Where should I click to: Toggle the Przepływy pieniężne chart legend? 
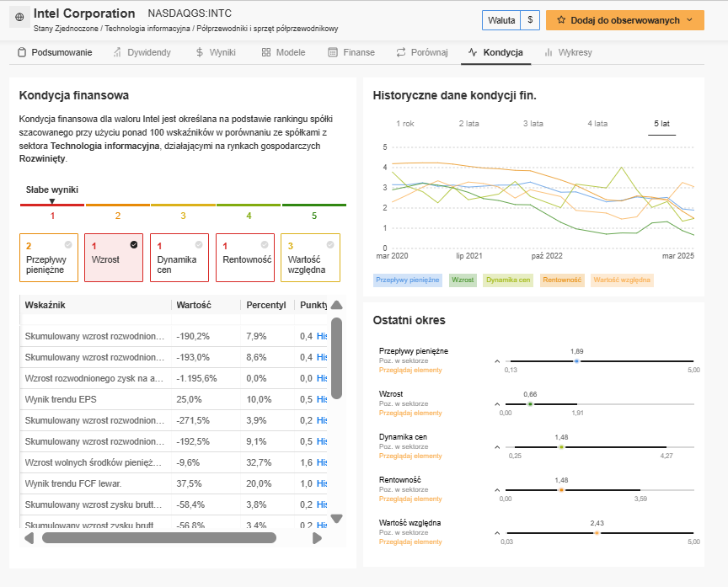pyautogui.click(x=407, y=280)
